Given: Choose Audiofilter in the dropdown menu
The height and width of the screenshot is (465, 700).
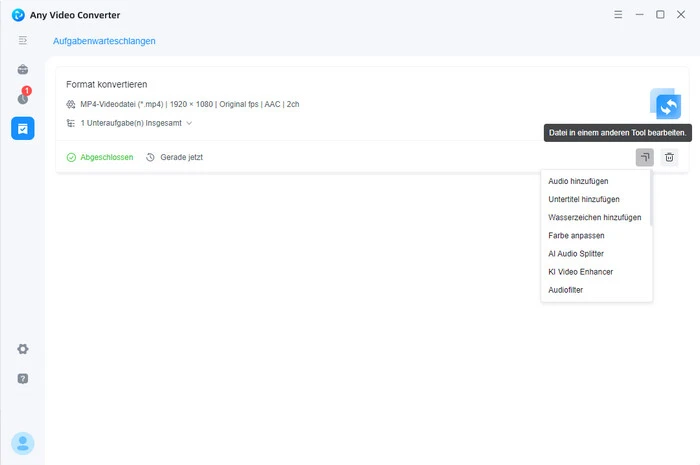Looking at the screenshot, I should click(x=565, y=290).
